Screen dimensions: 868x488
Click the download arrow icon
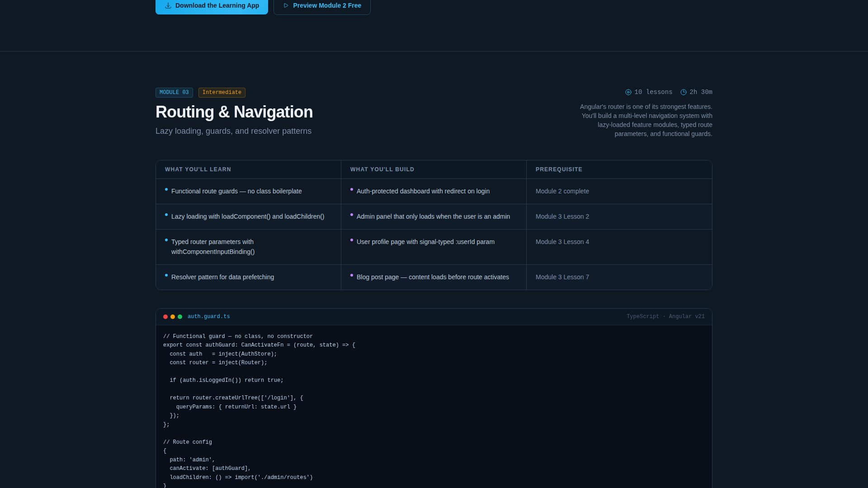pyautogui.click(x=168, y=6)
